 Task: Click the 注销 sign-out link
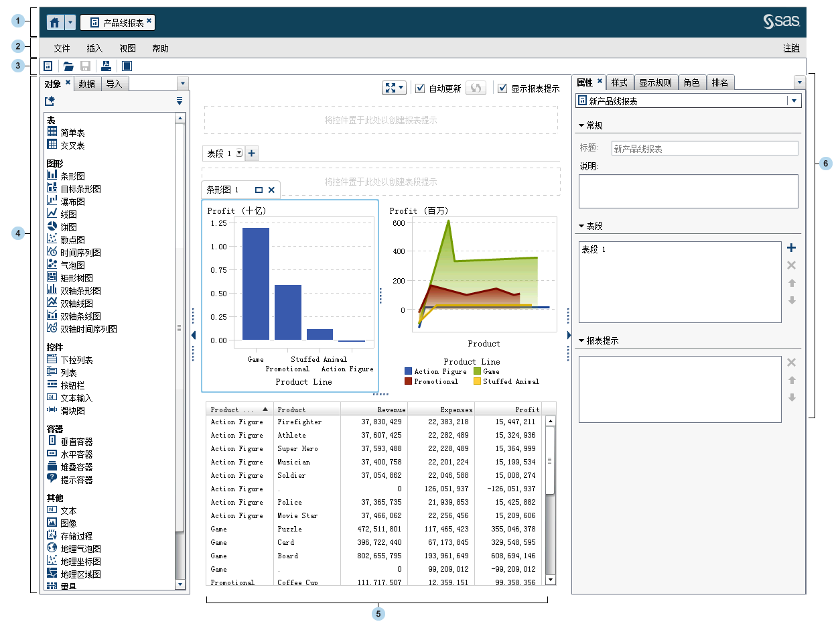click(x=791, y=48)
